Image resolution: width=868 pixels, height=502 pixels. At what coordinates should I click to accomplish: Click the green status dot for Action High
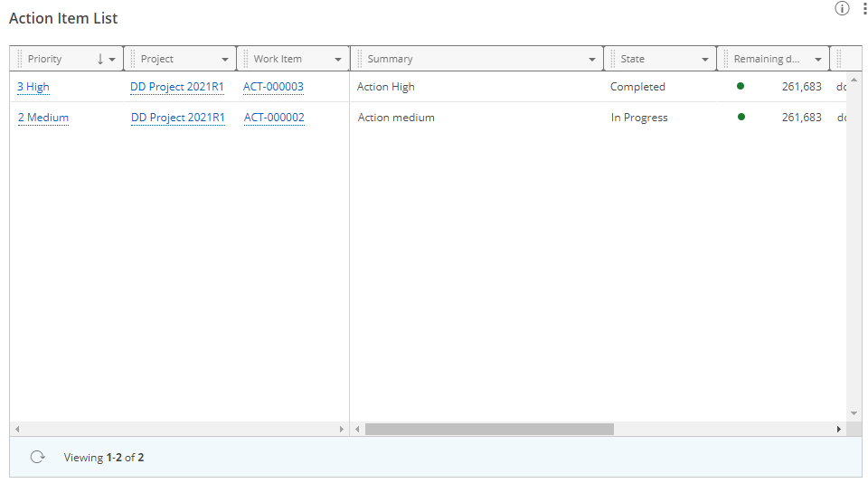click(x=741, y=87)
